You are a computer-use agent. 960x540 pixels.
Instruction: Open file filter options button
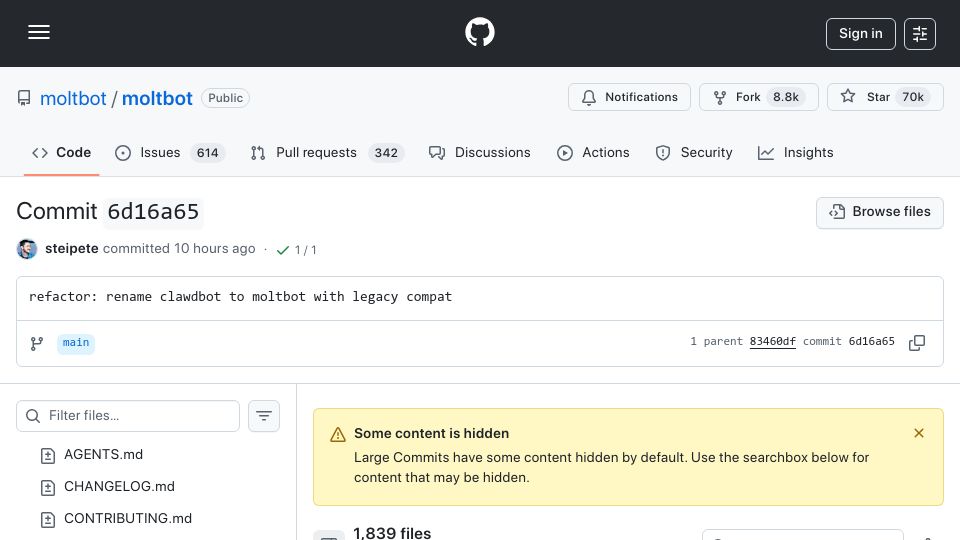point(264,416)
